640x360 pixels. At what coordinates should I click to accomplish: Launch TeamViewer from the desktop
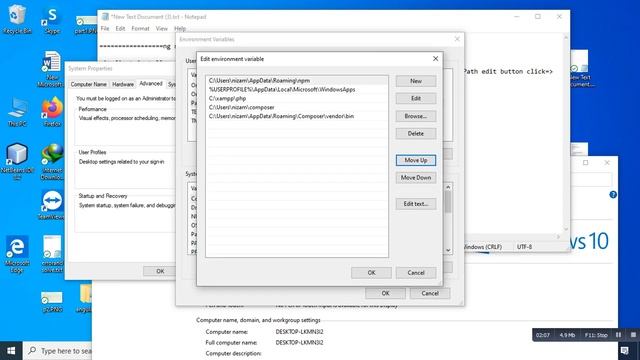(x=51, y=205)
